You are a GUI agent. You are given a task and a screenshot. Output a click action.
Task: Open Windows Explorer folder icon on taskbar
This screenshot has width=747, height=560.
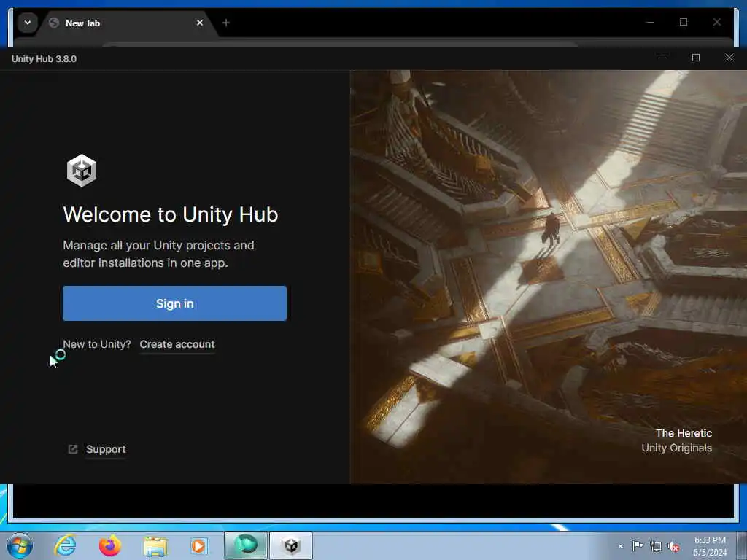(x=155, y=545)
